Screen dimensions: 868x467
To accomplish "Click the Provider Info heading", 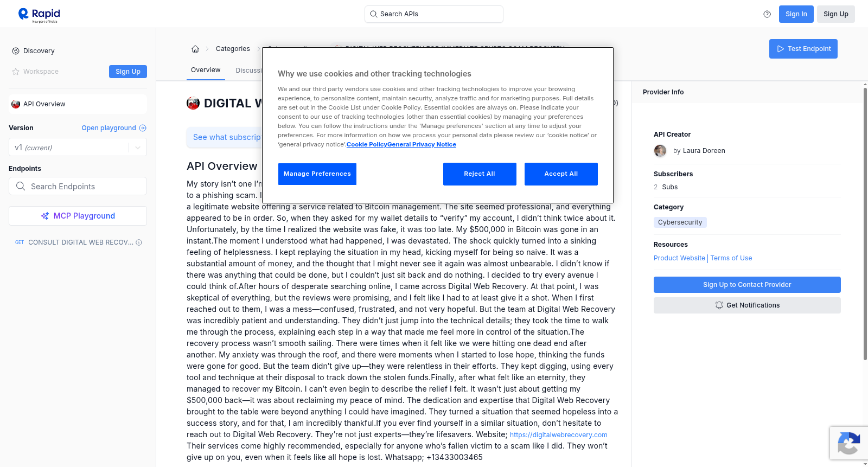I will pyautogui.click(x=663, y=92).
